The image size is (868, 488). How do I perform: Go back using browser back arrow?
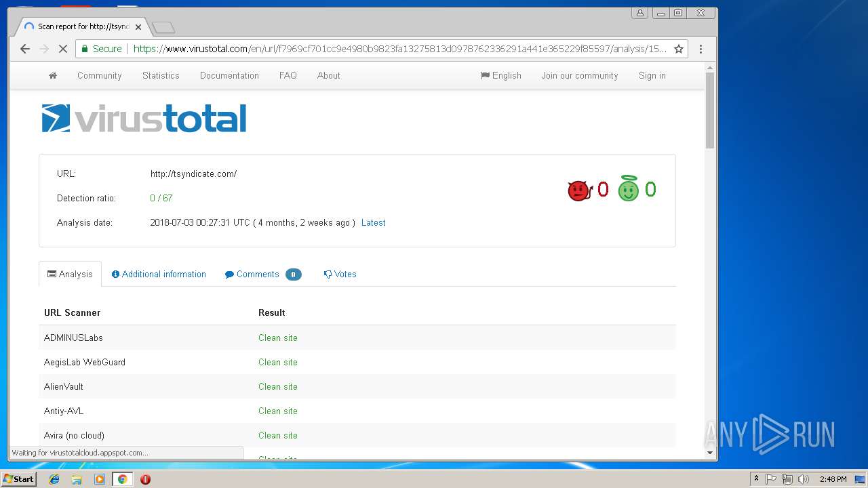click(x=25, y=49)
